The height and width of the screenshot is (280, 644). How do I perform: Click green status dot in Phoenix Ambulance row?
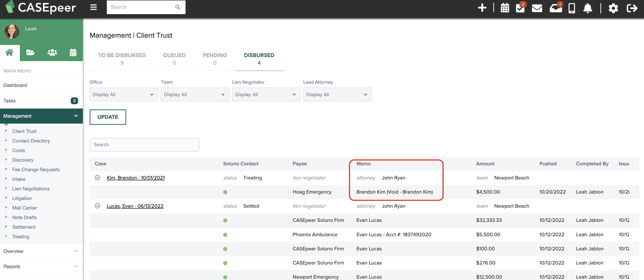point(225,235)
